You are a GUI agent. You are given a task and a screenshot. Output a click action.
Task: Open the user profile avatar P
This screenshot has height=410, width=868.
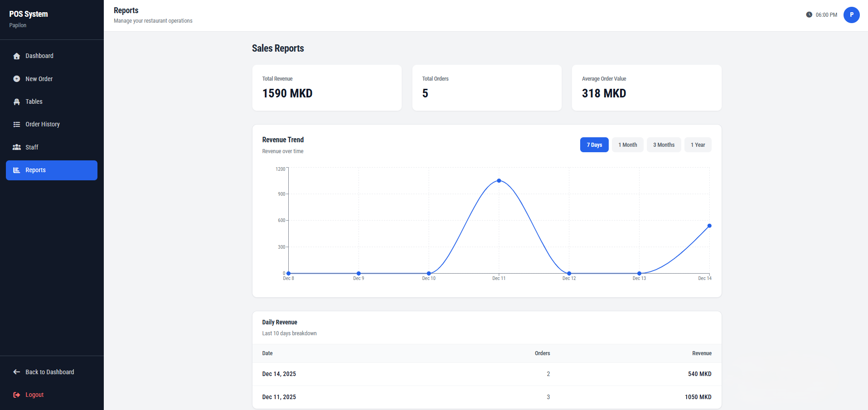pos(851,14)
